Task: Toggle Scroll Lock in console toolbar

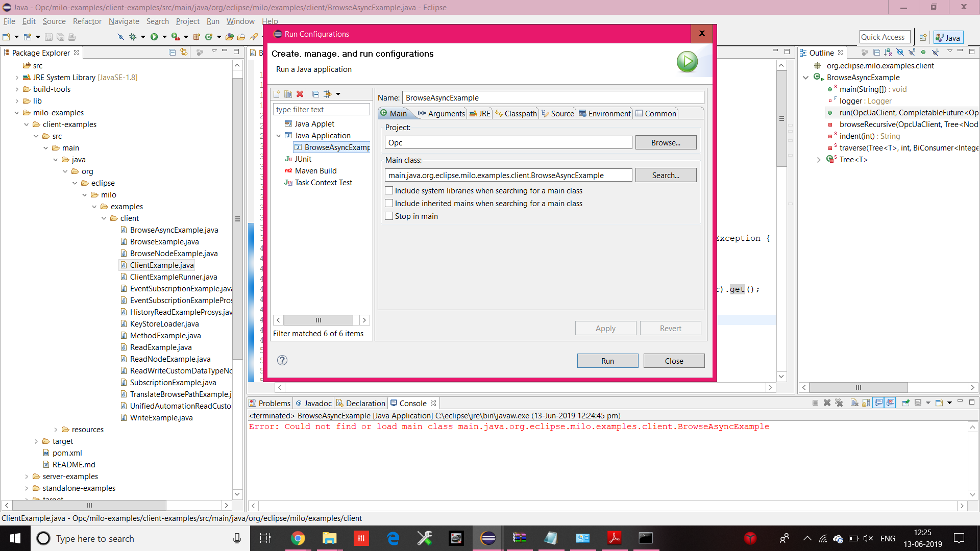Action: 866,403
